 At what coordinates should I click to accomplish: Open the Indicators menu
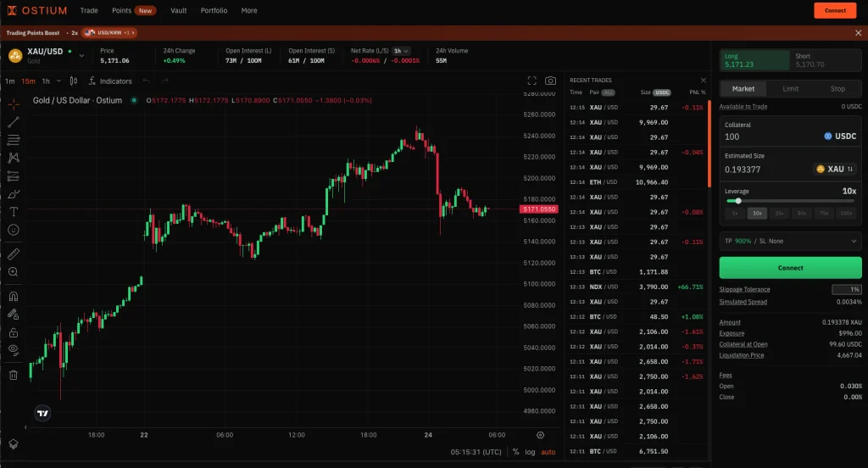110,81
